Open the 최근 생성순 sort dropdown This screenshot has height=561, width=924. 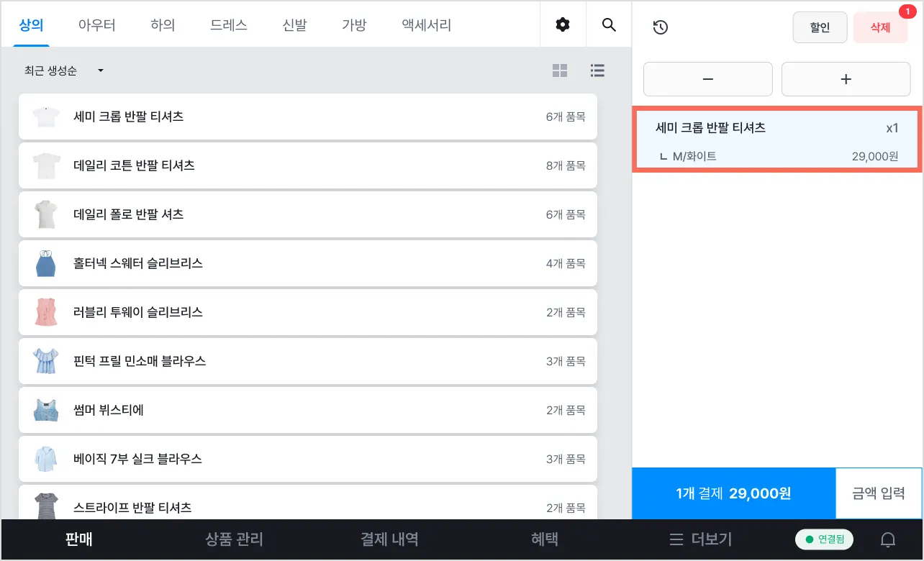point(64,70)
